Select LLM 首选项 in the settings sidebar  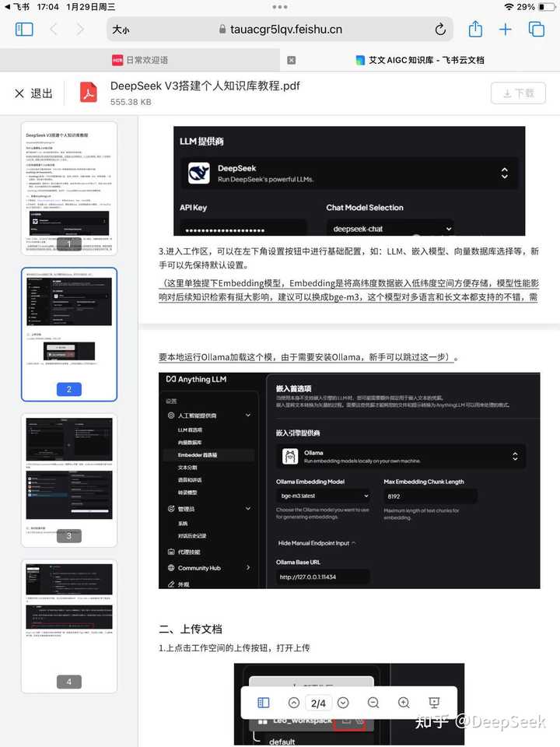190,430
